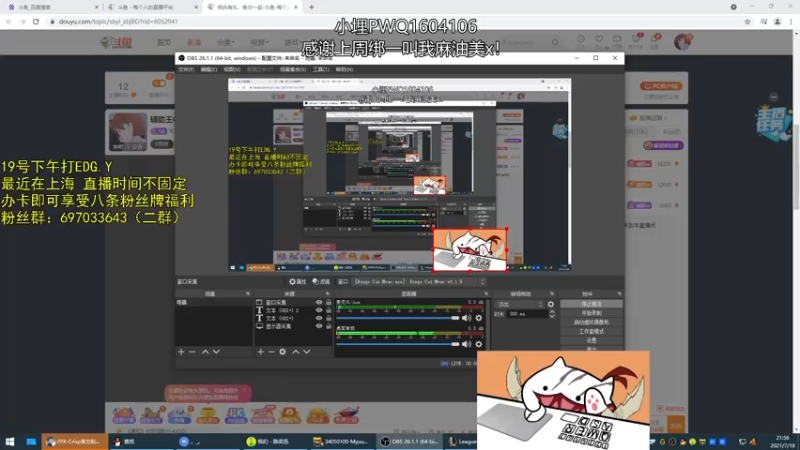Move the scene up in the Scenes panel

(205, 352)
